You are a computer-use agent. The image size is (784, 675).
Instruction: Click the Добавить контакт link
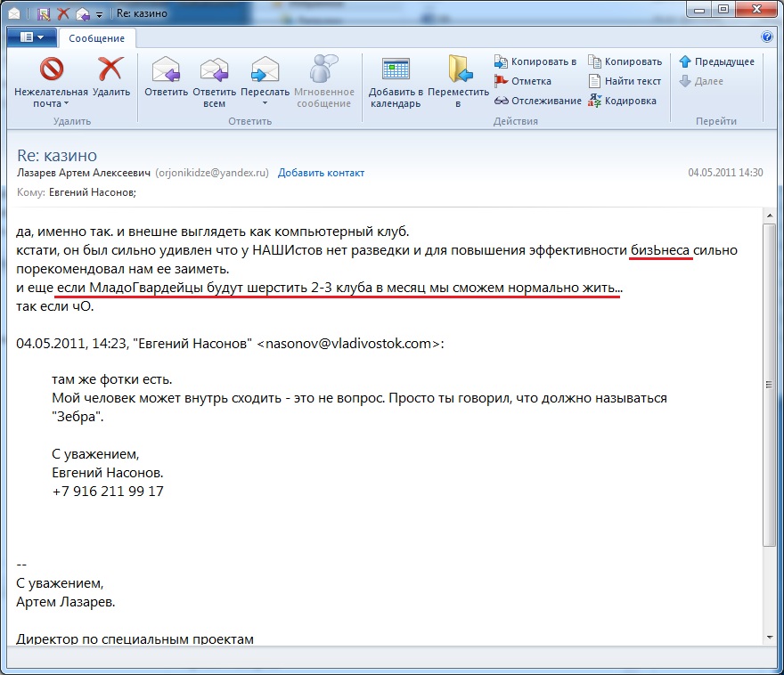321,173
